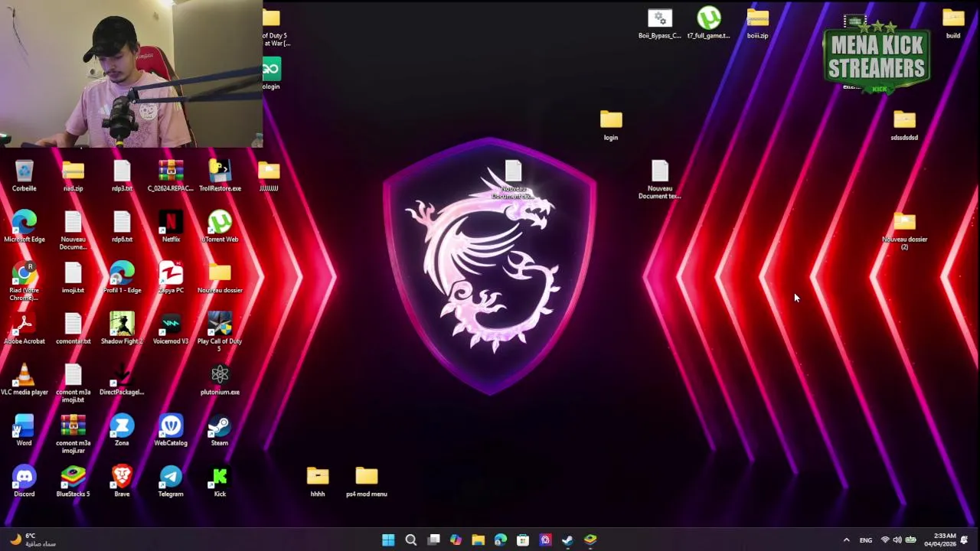Screen dimensions: 980x551
Task: Open VLC media player
Action: pos(24,380)
